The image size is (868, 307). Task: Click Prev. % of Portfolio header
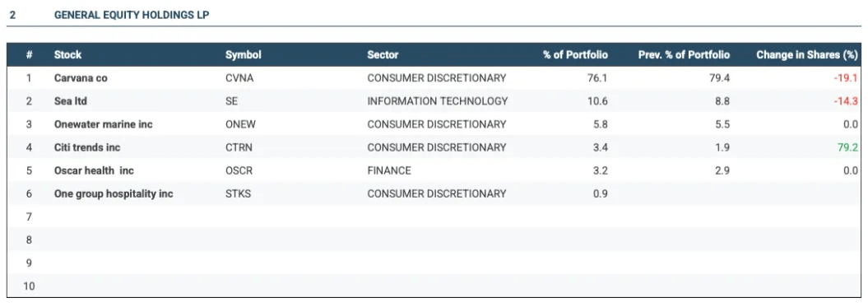coord(684,55)
